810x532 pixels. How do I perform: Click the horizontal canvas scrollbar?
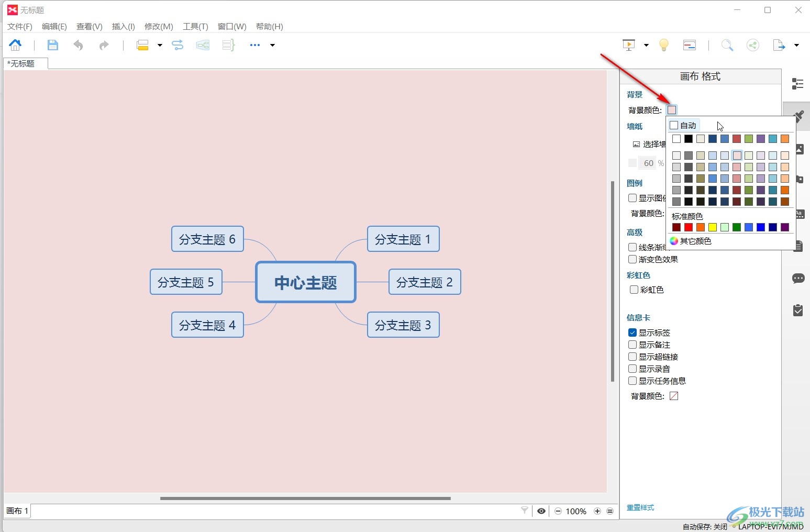[305, 498]
